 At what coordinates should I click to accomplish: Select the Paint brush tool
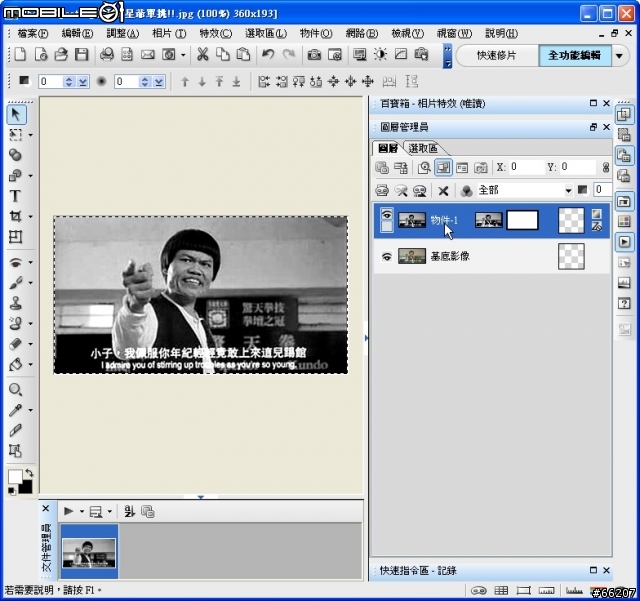(x=15, y=283)
